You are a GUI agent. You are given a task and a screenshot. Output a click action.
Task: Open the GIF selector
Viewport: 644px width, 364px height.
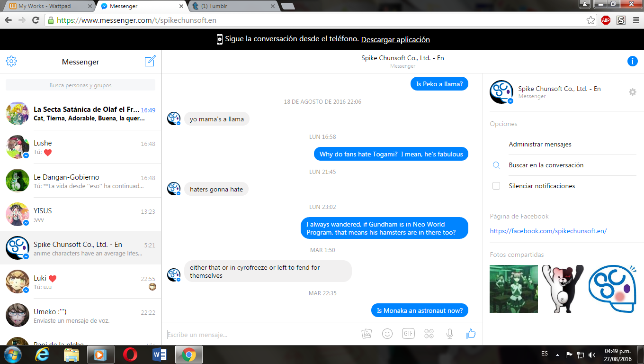click(408, 334)
